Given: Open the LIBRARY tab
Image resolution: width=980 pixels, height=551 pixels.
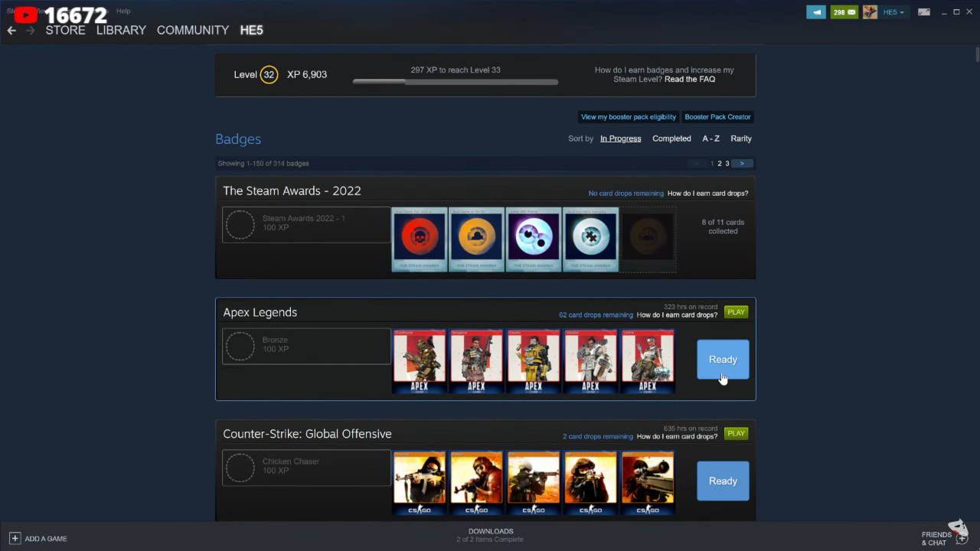Looking at the screenshot, I should (x=121, y=31).
